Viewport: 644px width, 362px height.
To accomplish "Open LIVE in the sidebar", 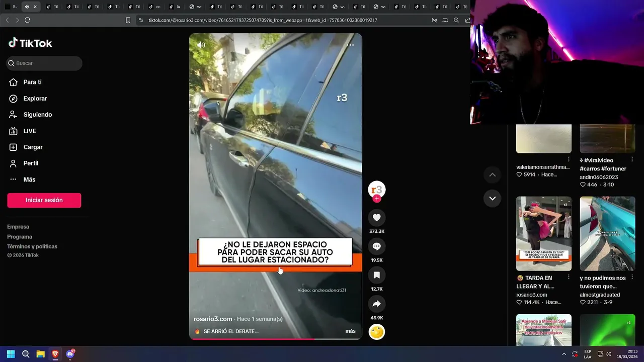I will tap(29, 131).
